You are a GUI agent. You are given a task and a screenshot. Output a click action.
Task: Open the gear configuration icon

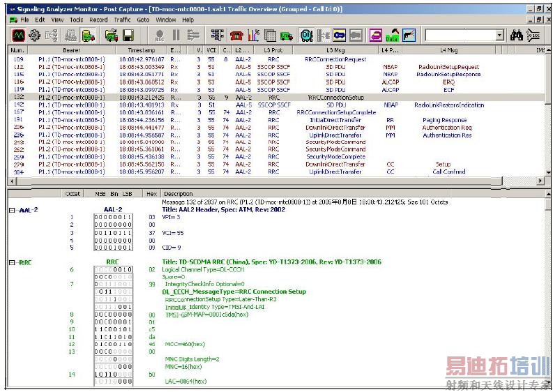(35, 36)
